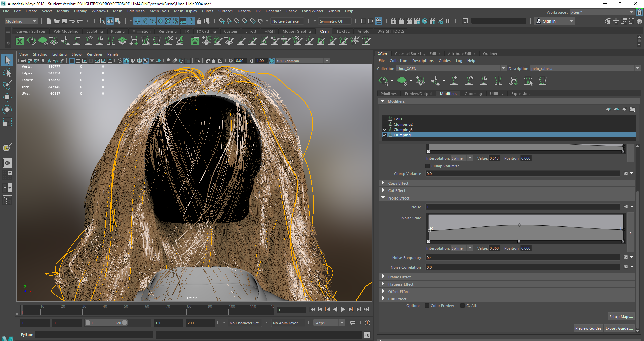Click the Lock Guides icon in the XGen panel
This screenshot has height=341, width=644.
[x=484, y=81]
